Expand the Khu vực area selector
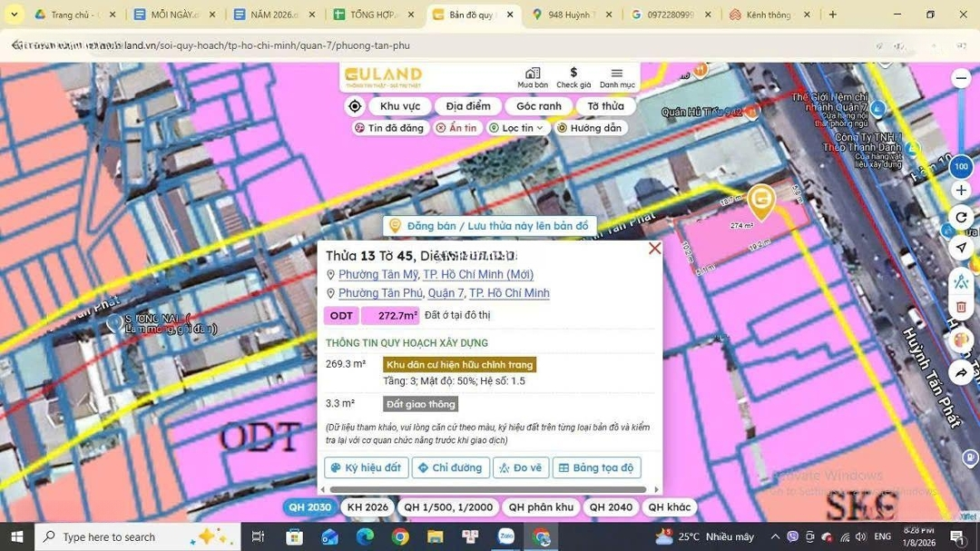Image resolution: width=980 pixels, height=551 pixels. (400, 106)
